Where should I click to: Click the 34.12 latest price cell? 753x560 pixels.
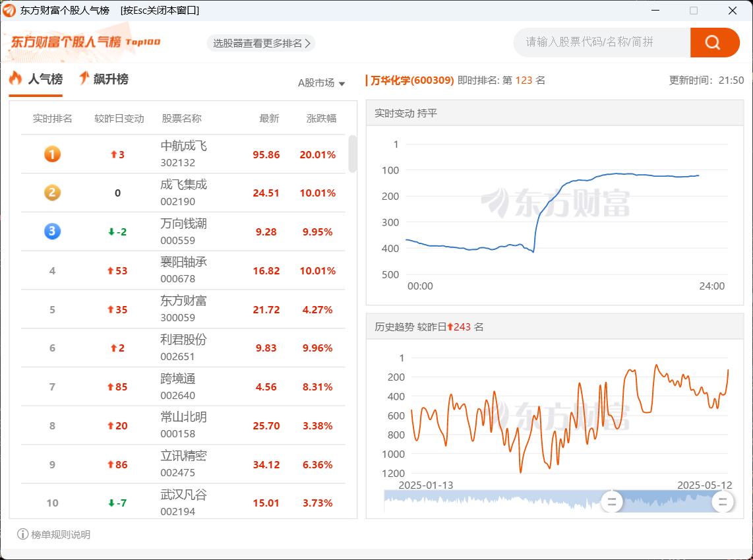(x=266, y=465)
